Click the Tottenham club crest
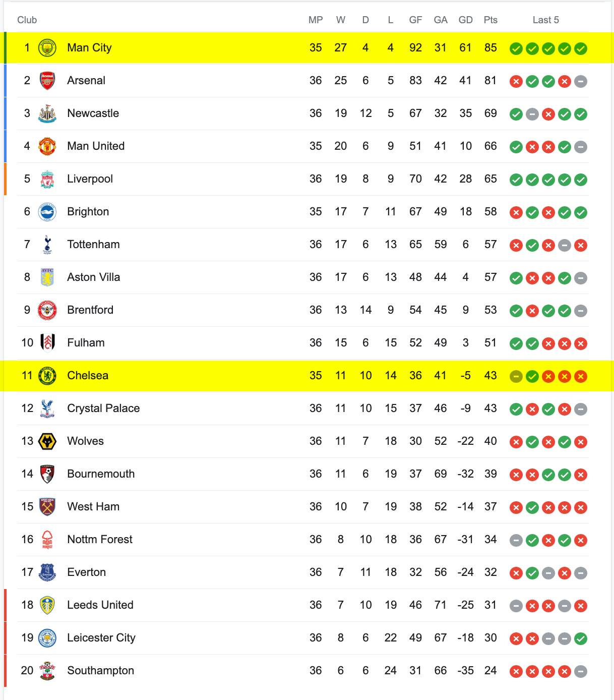Screen dimensions: 614x700 pos(47,245)
